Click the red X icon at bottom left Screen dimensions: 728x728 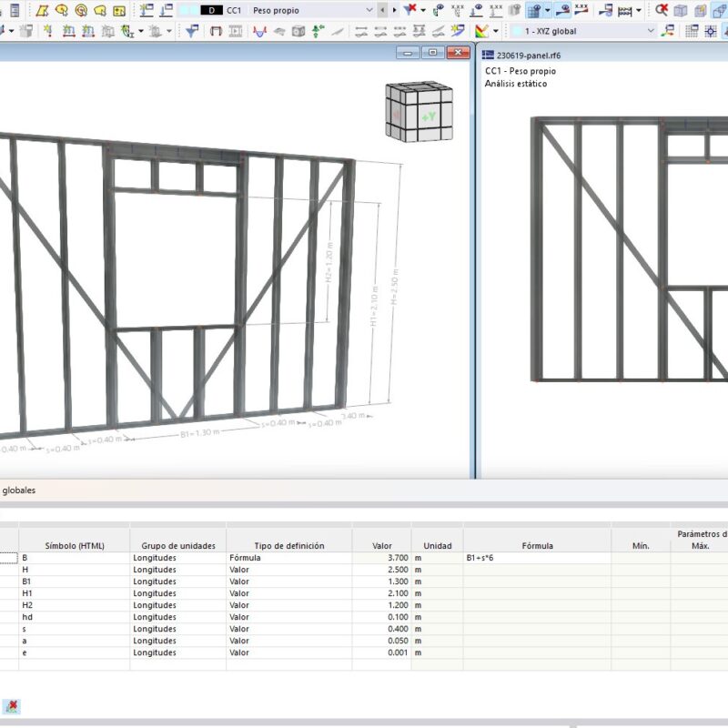12,706
